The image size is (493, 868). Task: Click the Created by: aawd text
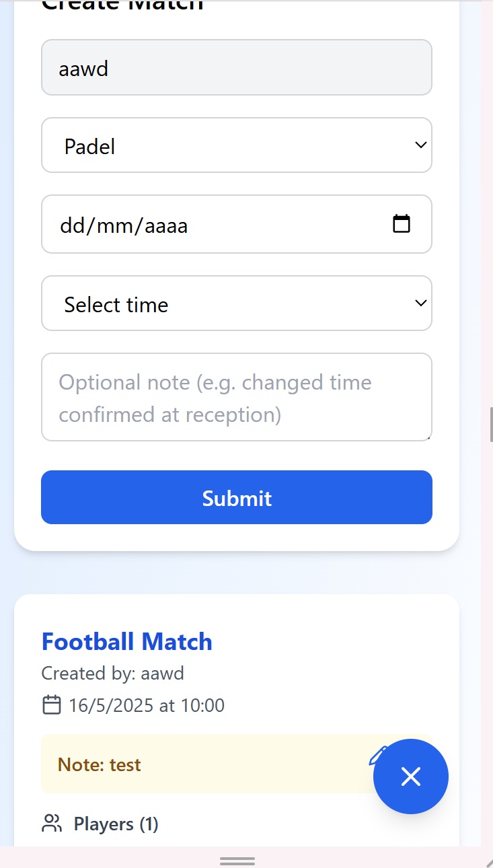(113, 673)
